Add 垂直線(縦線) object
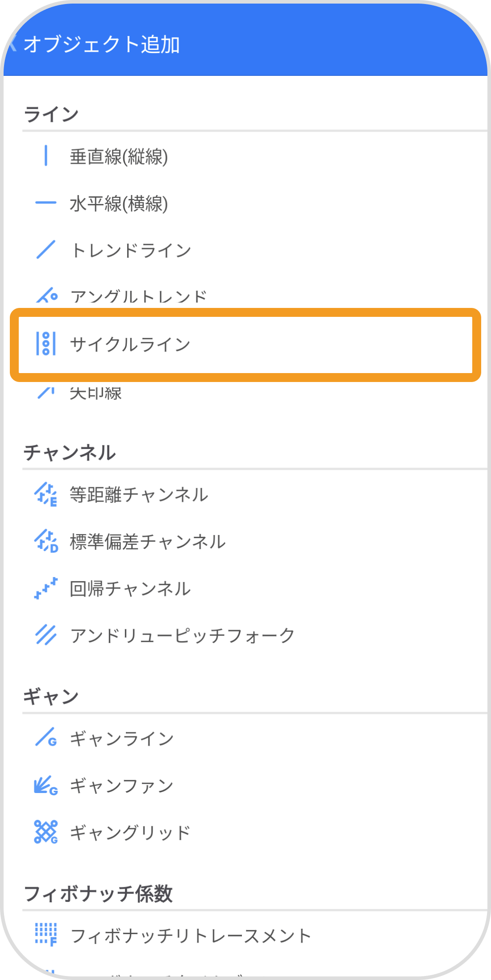The height and width of the screenshot is (980, 491). click(119, 157)
